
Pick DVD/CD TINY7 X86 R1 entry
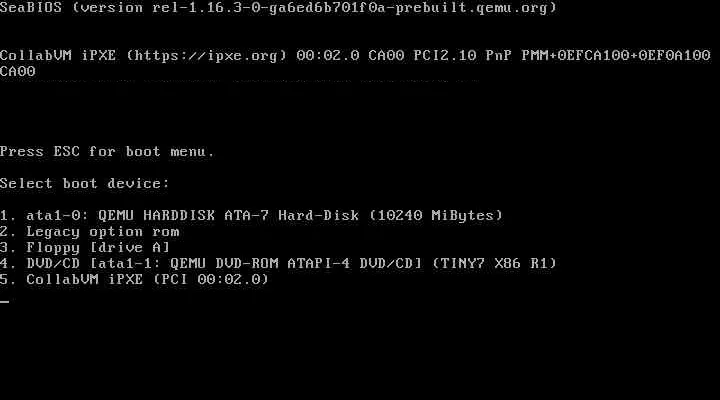tap(278, 264)
